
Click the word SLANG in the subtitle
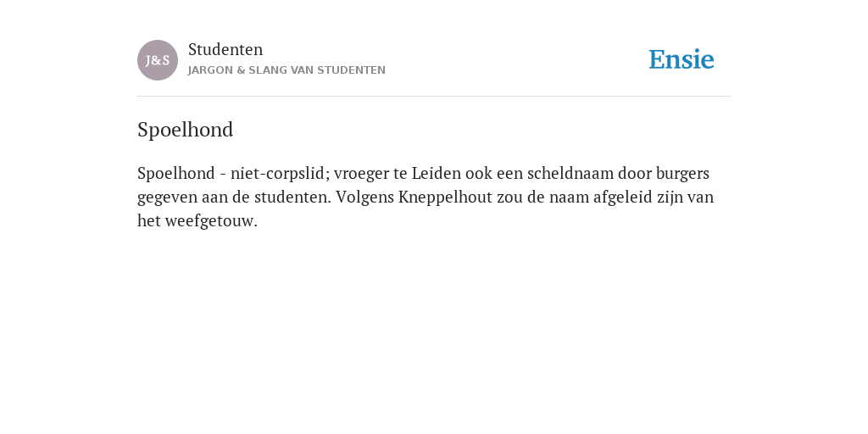tap(268, 70)
